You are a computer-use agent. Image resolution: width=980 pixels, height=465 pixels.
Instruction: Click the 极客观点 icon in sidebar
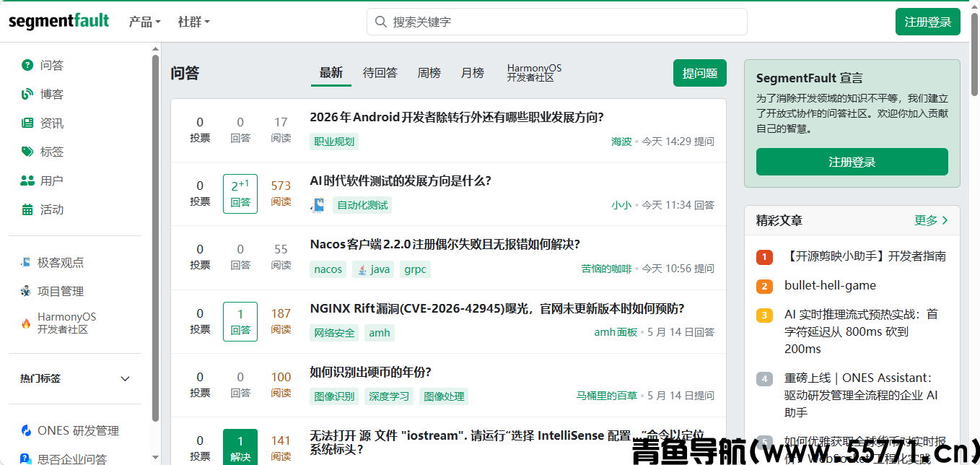tap(25, 262)
